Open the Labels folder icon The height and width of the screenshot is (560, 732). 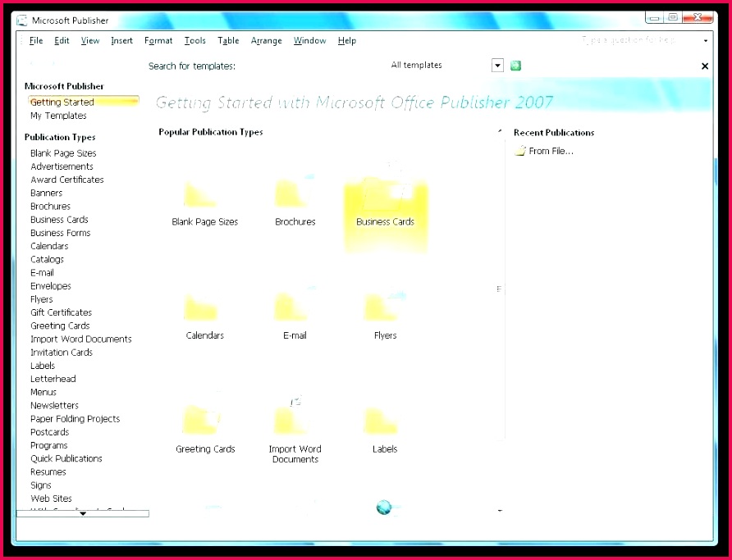point(381,421)
